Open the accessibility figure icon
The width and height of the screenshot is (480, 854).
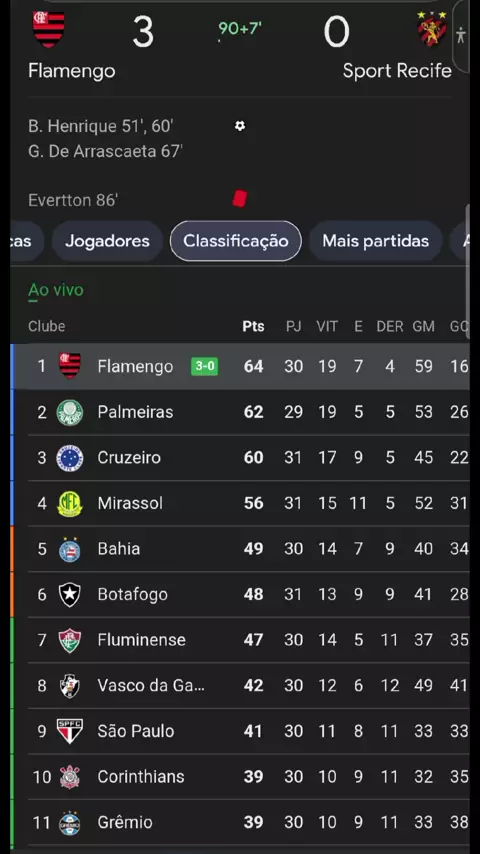pyautogui.click(x=461, y=35)
